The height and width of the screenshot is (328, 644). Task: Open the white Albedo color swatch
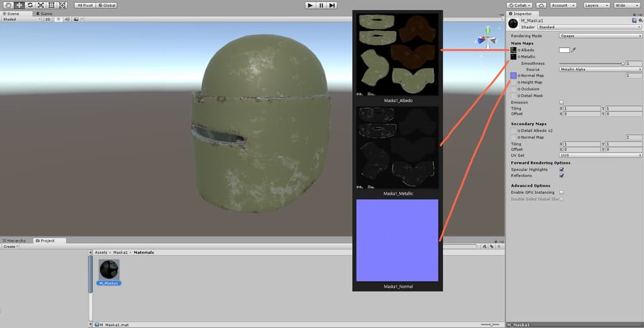coord(564,50)
